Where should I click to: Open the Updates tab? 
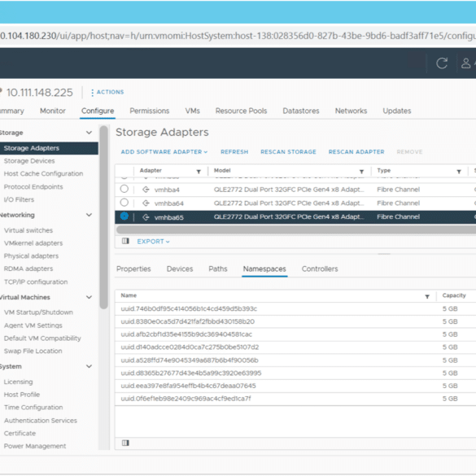(x=397, y=111)
